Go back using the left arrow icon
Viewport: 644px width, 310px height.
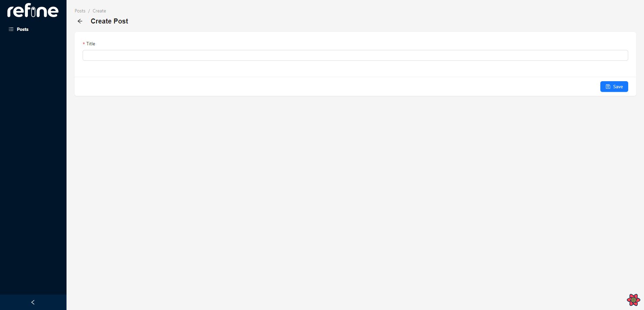pos(80,21)
